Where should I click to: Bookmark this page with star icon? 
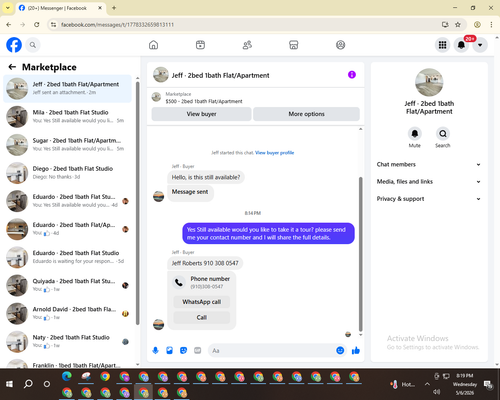click(x=458, y=24)
